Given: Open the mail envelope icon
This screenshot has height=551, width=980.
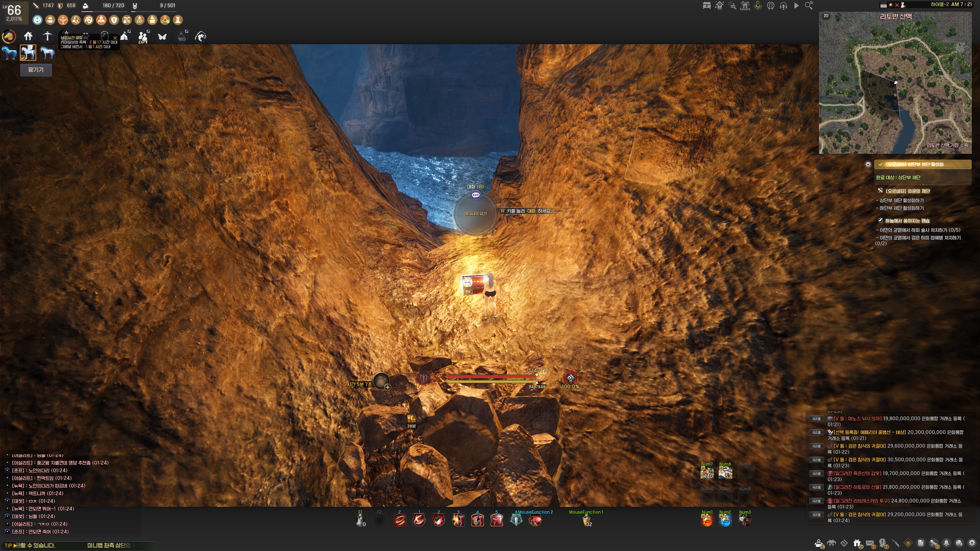Looking at the screenshot, I should tap(870, 543).
